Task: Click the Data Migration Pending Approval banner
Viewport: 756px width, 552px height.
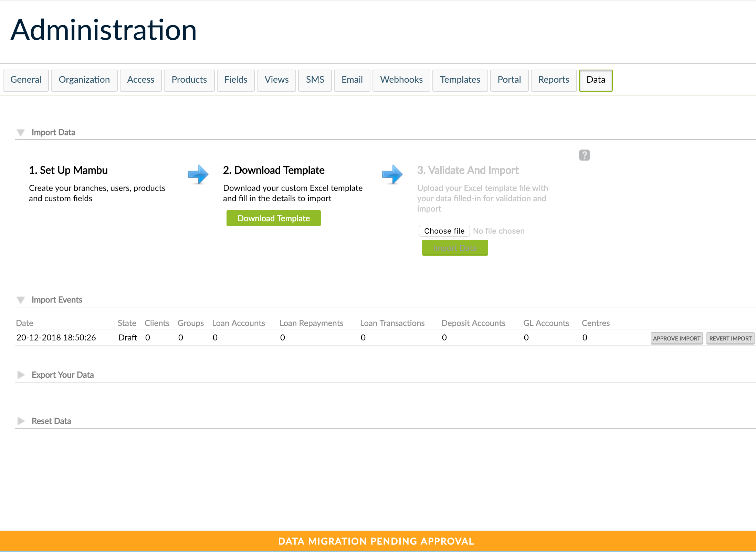Action: pyautogui.click(x=376, y=541)
